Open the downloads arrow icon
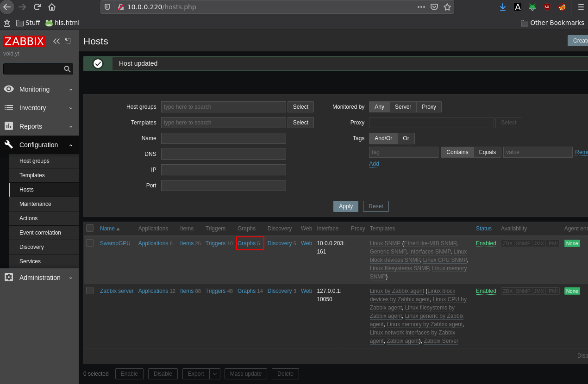The height and width of the screenshot is (384, 588). (503, 7)
